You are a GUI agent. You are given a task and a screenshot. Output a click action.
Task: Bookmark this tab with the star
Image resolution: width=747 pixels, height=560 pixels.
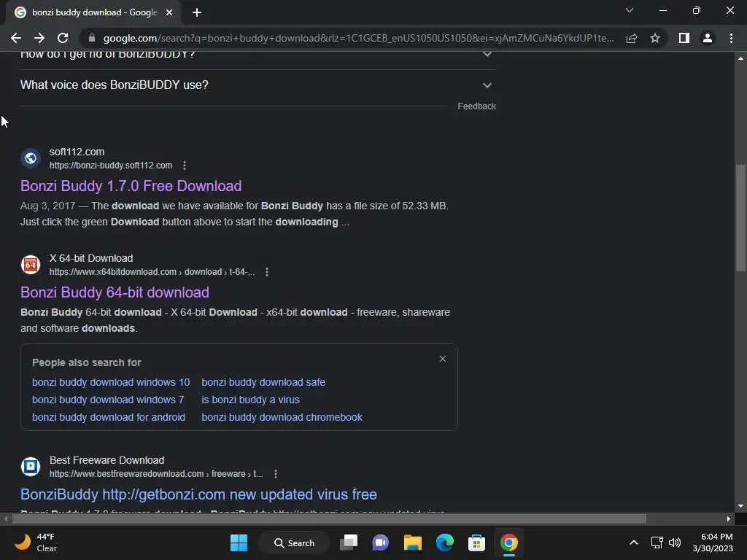click(x=655, y=38)
